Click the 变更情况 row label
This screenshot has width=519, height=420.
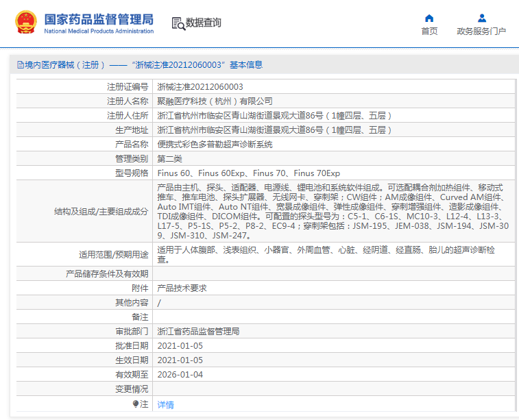click(132, 389)
